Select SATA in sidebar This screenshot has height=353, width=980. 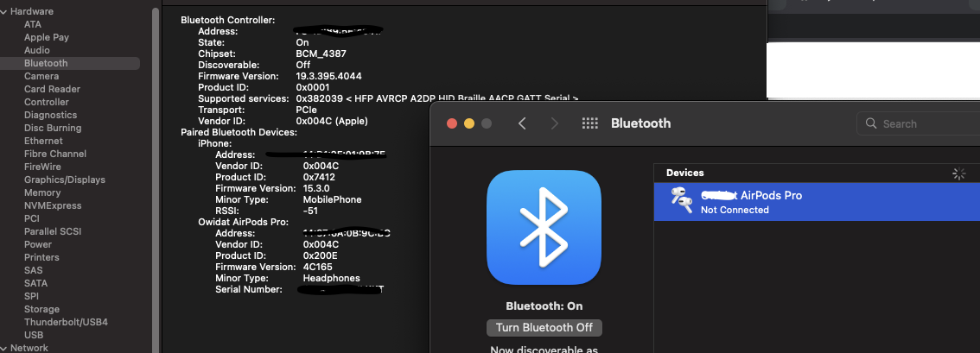(35, 283)
